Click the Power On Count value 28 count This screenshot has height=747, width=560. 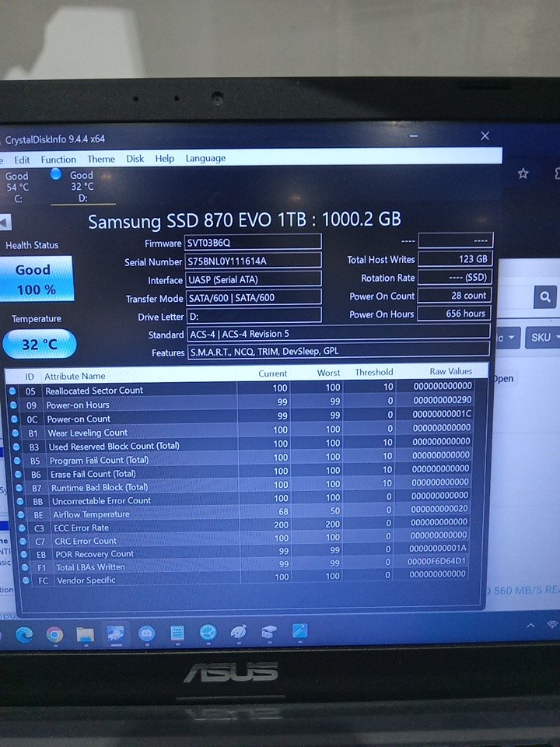455,296
